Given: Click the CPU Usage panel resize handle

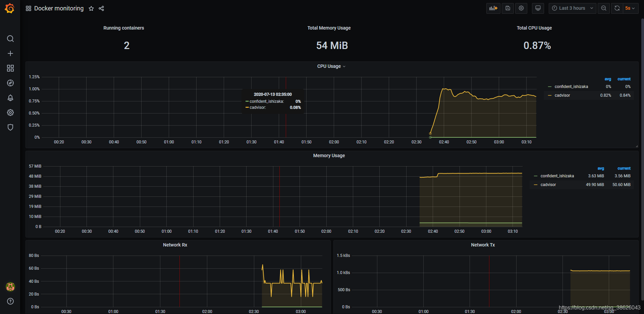Looking at the screenshot, I should [x=637, y=146].
